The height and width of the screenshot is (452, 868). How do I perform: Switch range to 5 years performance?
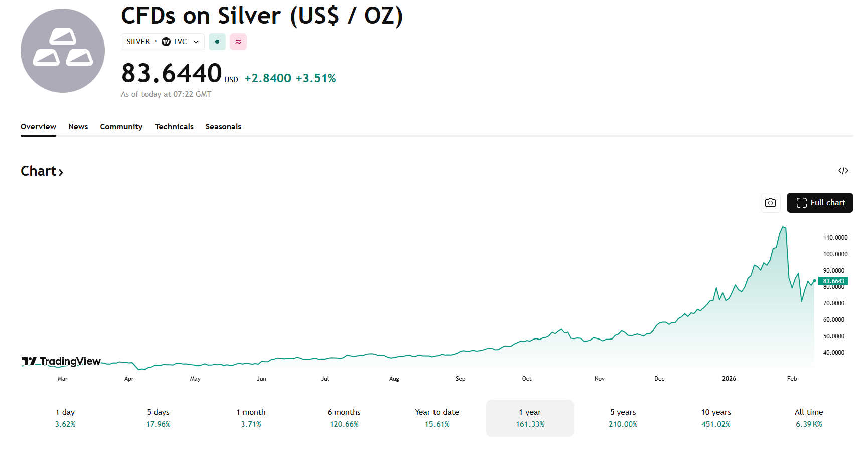pos(623,418)
